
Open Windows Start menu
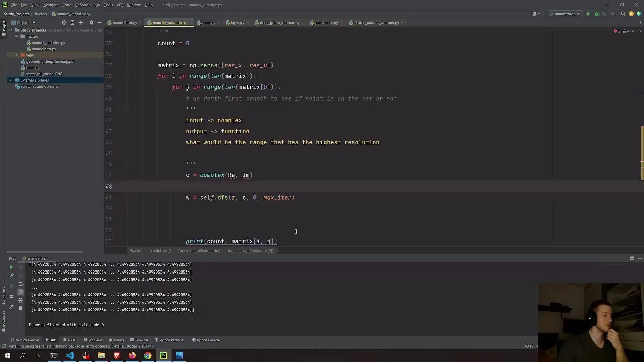click(7, 355)
